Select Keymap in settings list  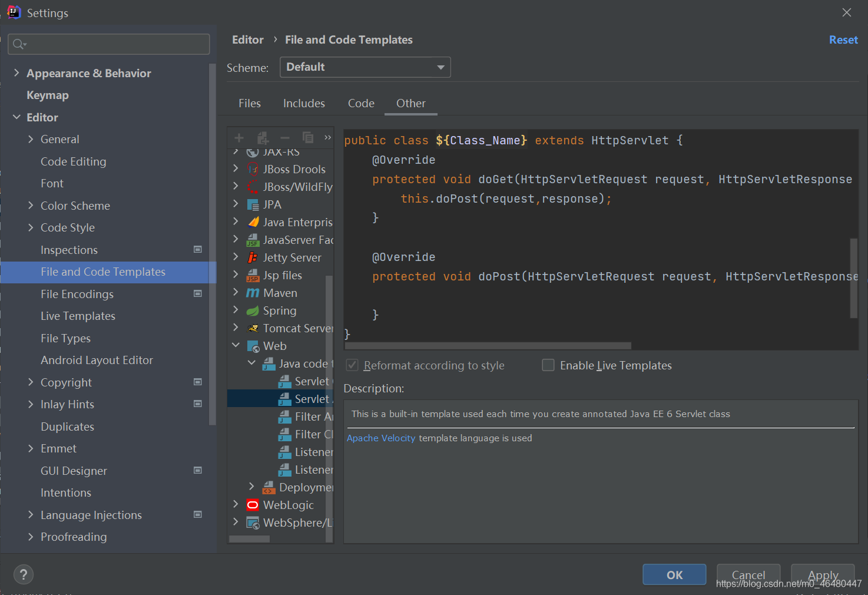(x=48, y=95)
